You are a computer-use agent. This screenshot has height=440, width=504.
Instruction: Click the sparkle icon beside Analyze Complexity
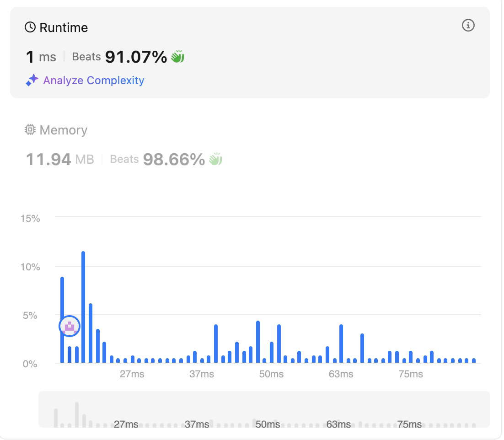32,80
